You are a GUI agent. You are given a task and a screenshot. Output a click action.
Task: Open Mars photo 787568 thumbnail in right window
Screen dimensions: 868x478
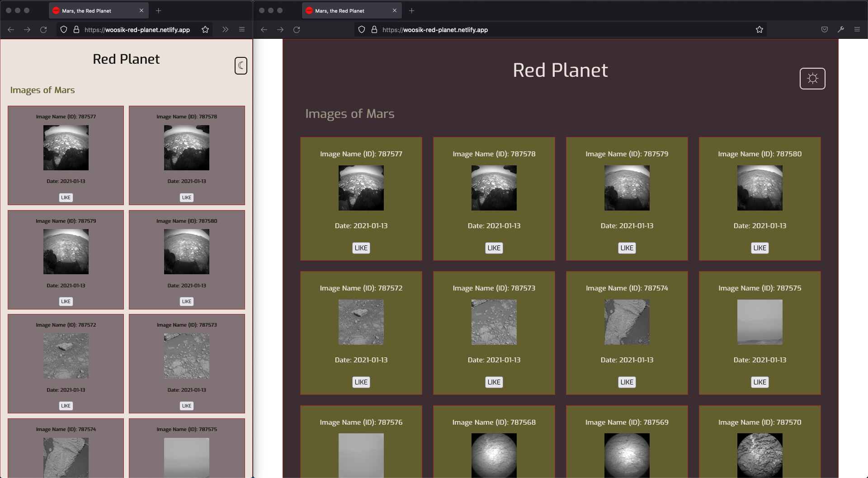click(x=494, y=455)
